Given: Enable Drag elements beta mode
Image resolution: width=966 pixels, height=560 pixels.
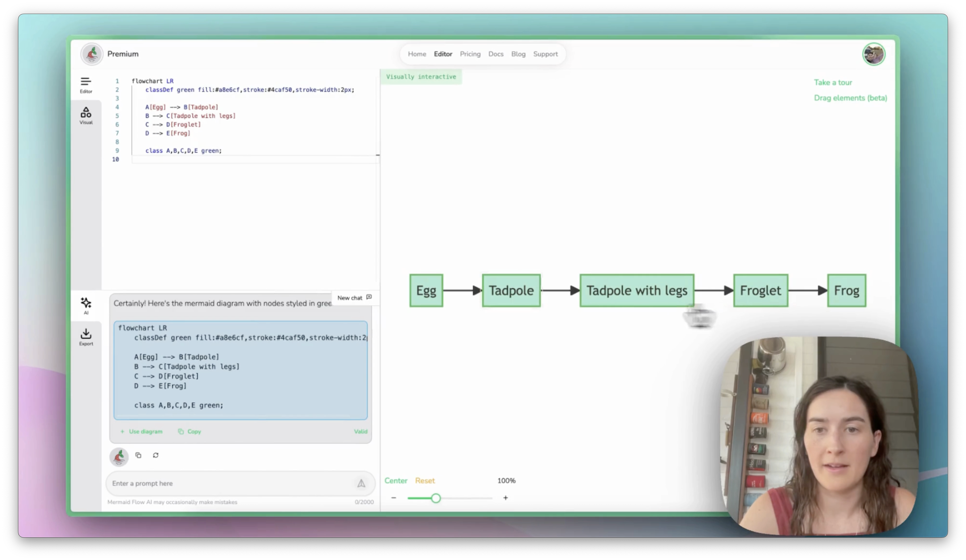Looking at the screenshot, I should (x=850, y=98).
